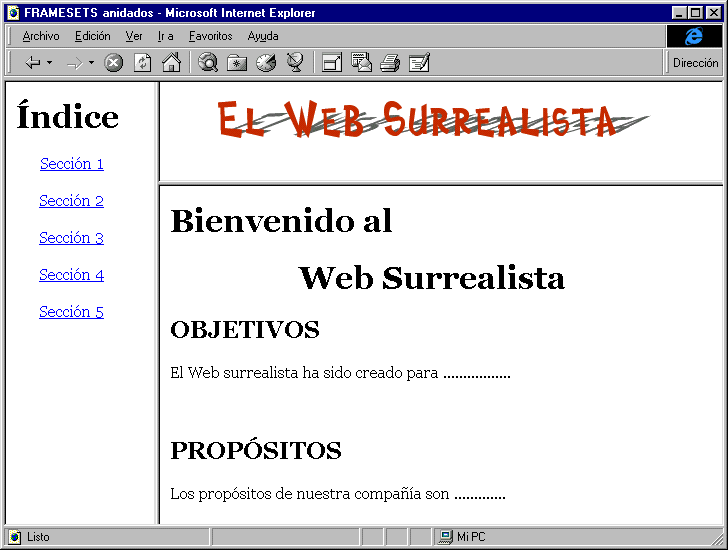
Task: Click the window resize grip in status bar corner
Action: click(717, 538)
